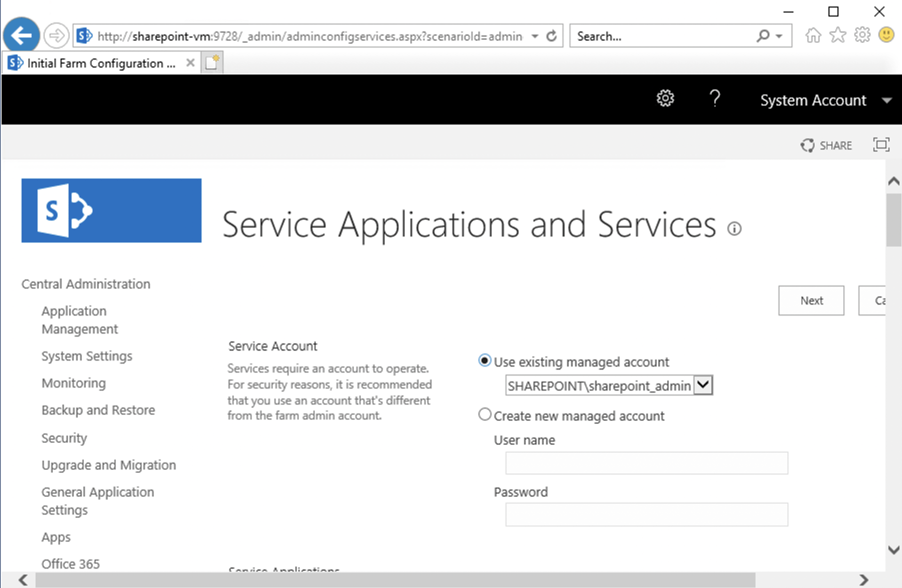Select Use existing managed account option

point(484,360)
